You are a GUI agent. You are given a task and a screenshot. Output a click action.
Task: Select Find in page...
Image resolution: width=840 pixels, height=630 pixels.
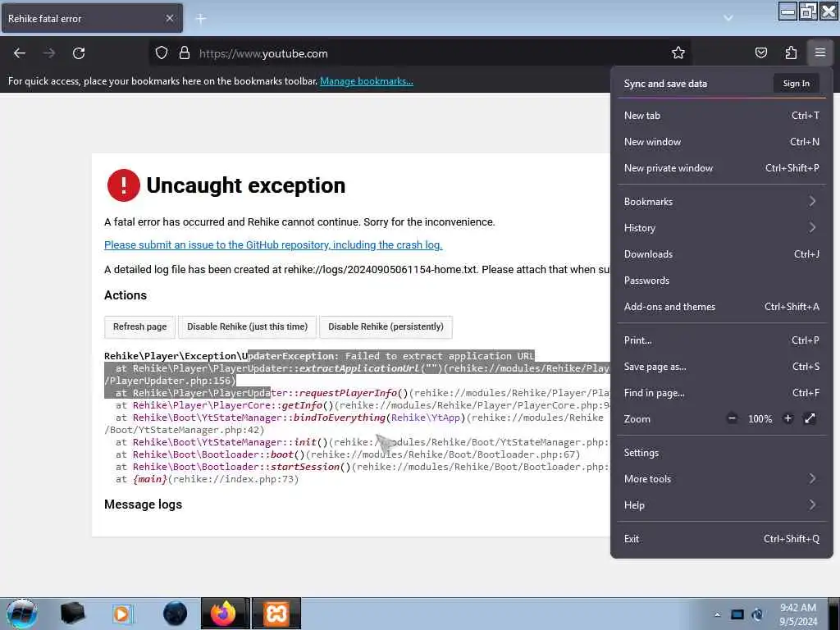point(722,393)
